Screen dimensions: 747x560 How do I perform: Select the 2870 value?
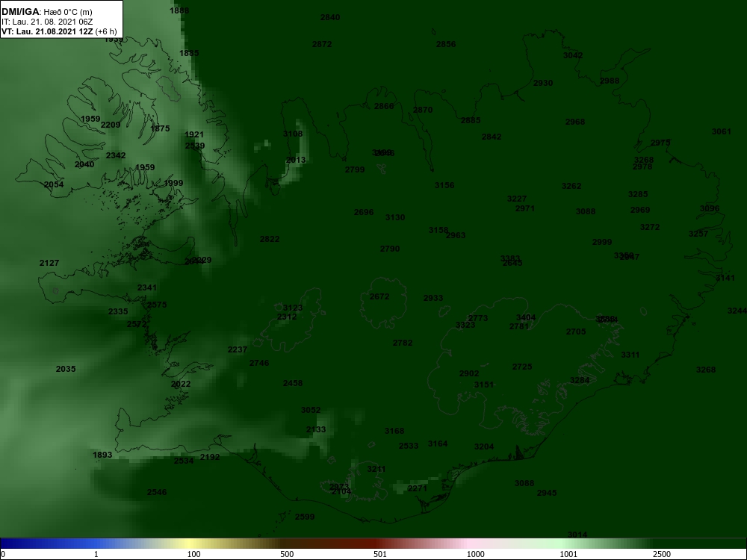(423, 110)
